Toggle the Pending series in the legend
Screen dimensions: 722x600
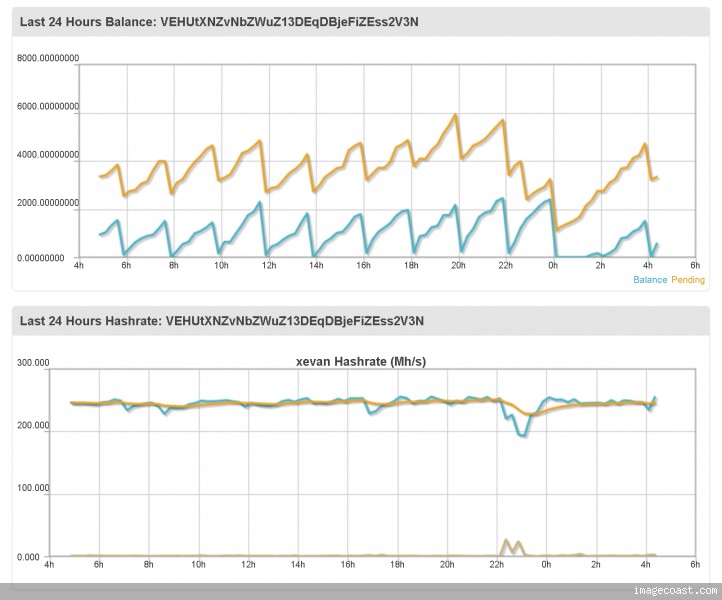(x=687, y=279)
